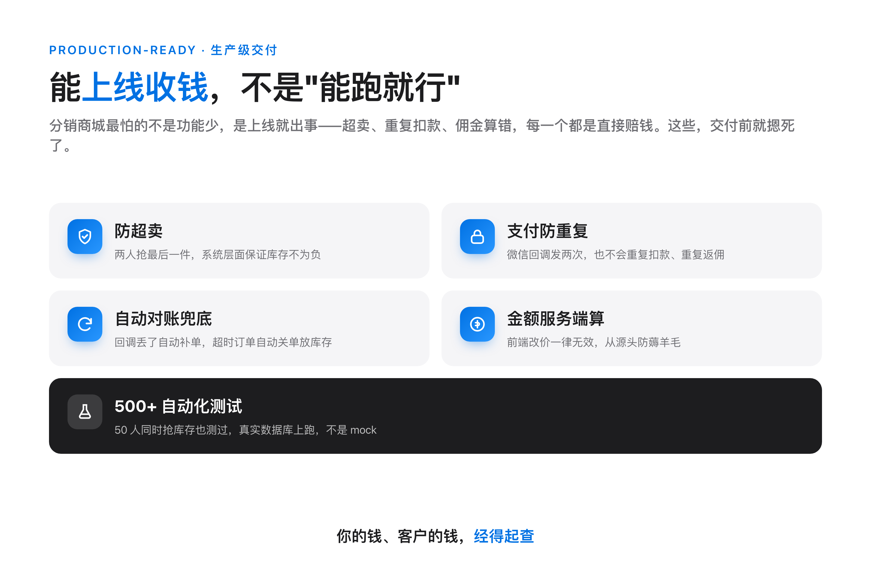Click the blue 上线收钱 headline text

coord(145,87)
